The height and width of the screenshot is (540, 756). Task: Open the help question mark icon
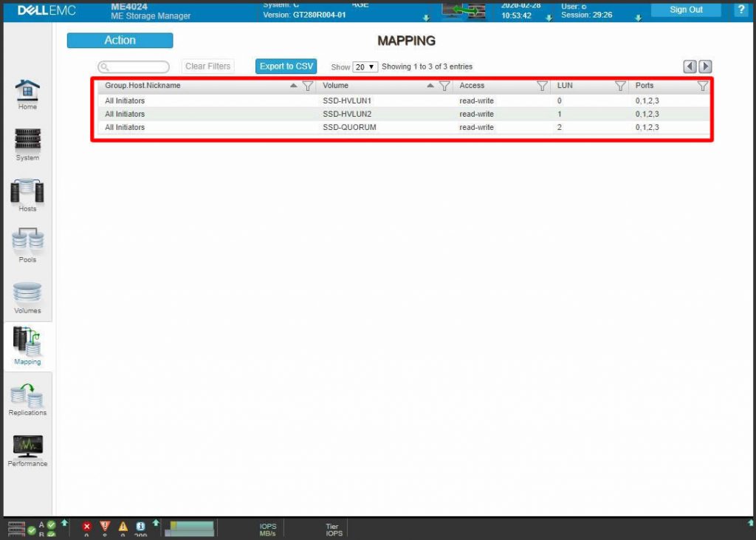click(x=741, y=9)
